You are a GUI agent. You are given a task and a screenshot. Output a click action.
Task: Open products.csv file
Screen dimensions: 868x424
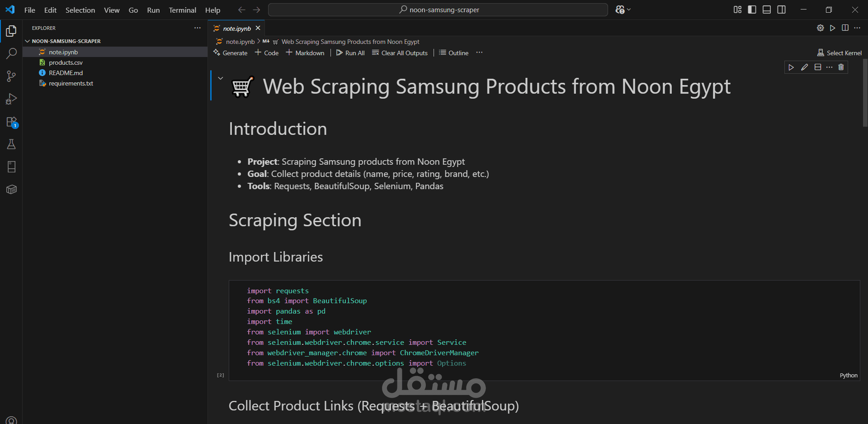(115, 62)
